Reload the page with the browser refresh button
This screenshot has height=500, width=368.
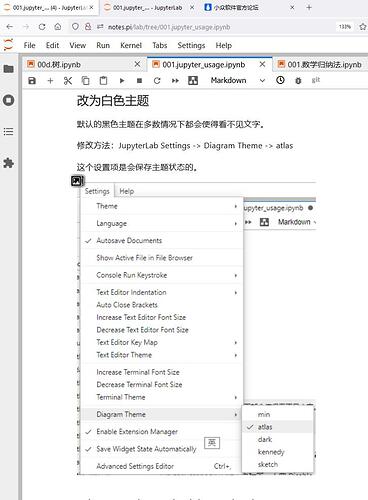coord(42,27)
